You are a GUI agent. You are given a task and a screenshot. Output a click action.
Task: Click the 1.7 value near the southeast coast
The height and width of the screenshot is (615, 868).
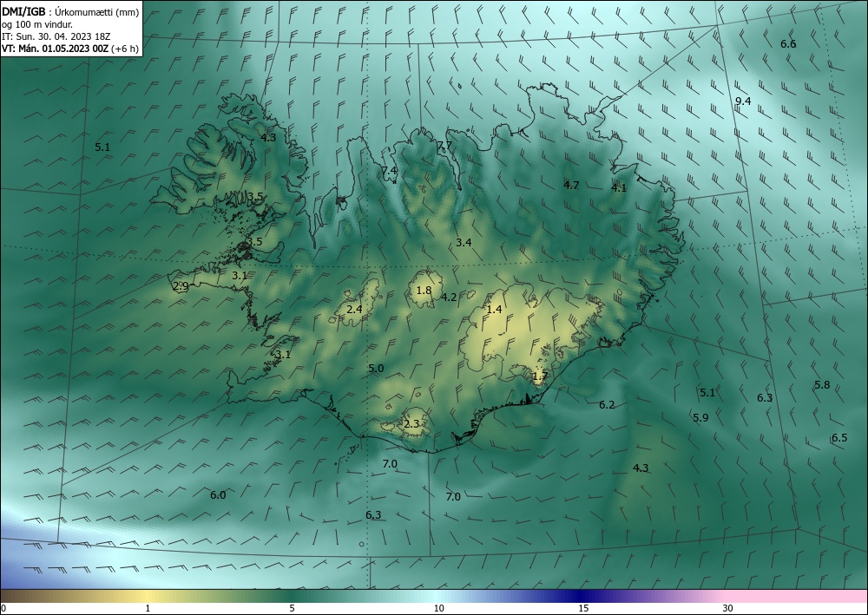click(540, 376)
